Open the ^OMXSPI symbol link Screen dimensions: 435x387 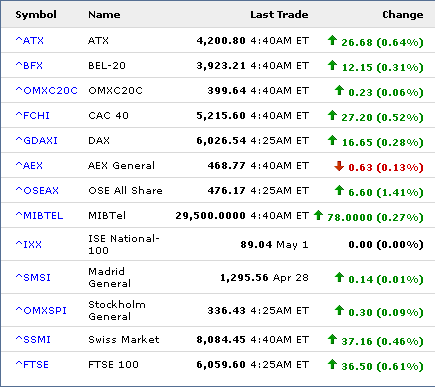point(41,310)
